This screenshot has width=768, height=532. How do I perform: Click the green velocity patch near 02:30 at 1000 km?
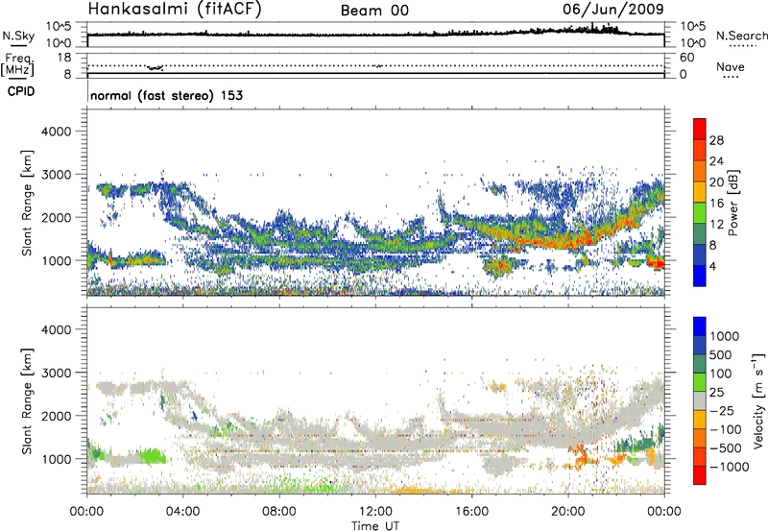pos(152,456)
